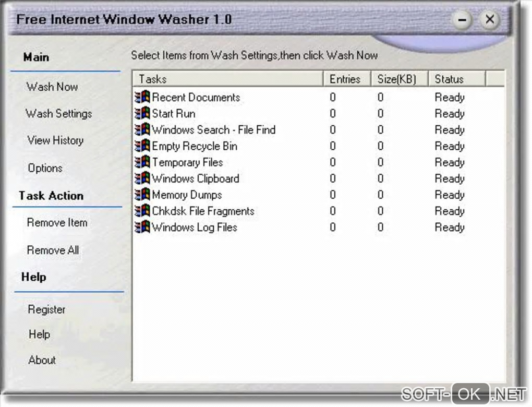This screenshot has height=407, width=532.
Task: Open the Register link
Action: 46,309
